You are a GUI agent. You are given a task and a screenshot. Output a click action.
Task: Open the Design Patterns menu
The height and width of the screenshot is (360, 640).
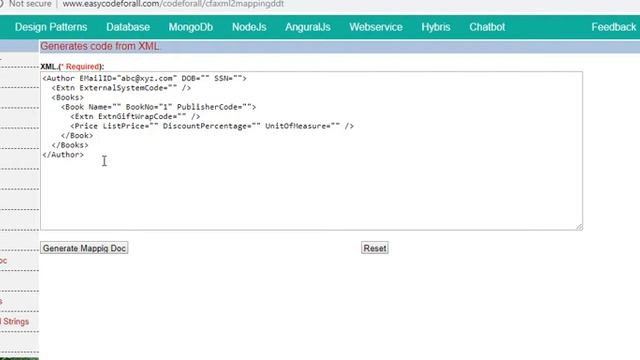pyautogui.click(x=51, y=27)
